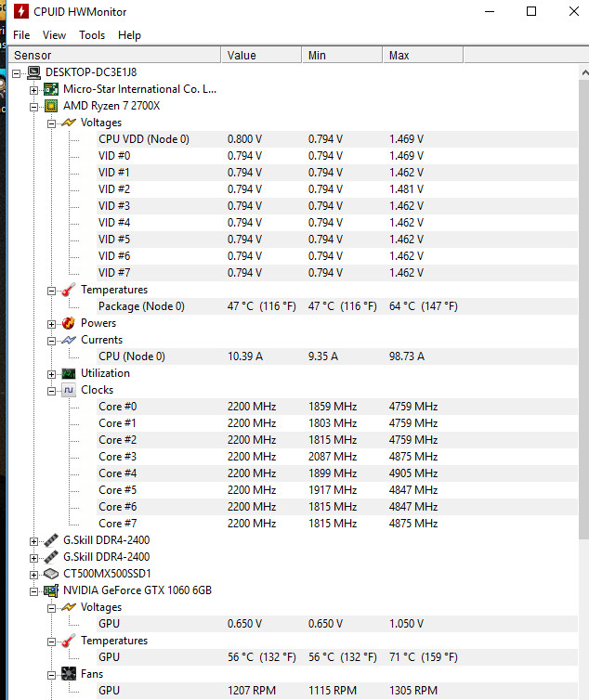Screen dimensions: 589x700
Task: Click the Micro-Star motherboard icon
Action: [x=51, y=89]
